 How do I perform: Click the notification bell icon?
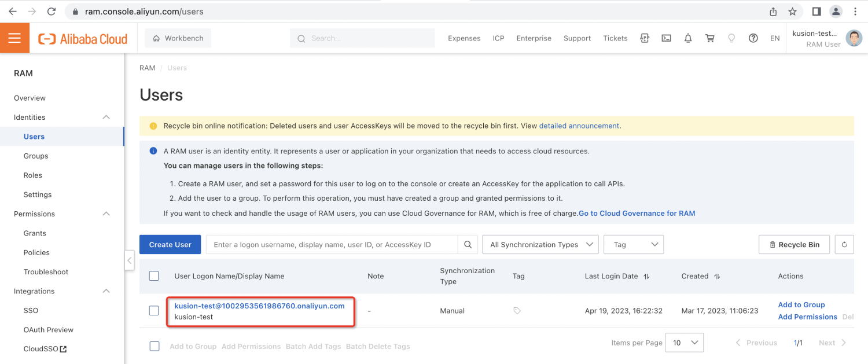click(688, 38)
